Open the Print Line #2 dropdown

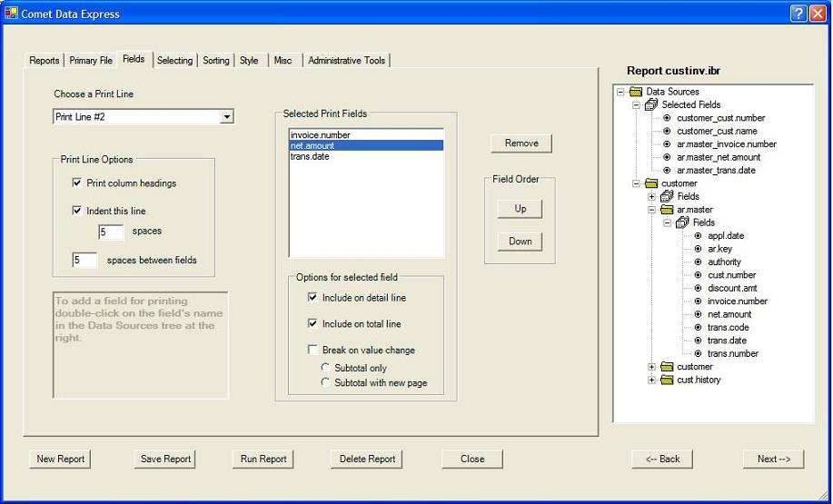[227, 117]
